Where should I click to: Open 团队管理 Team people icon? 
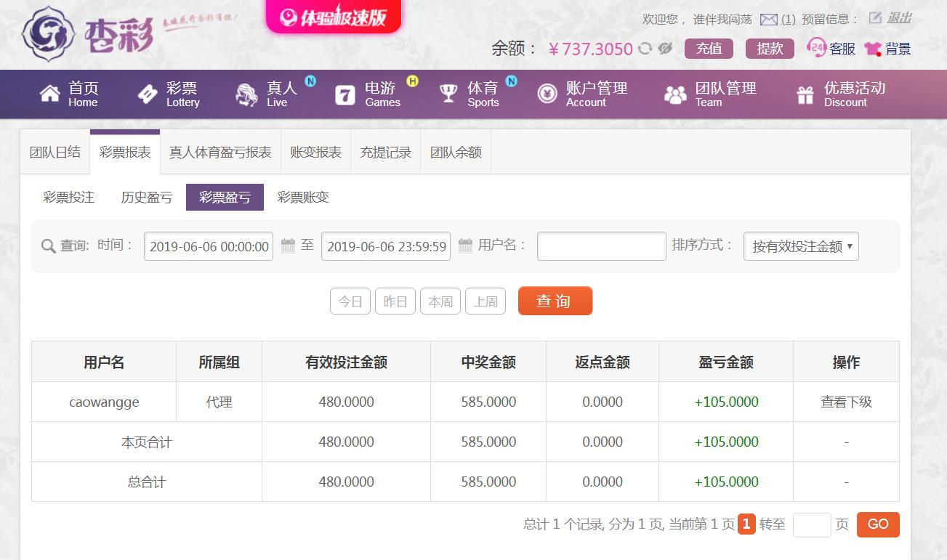[675, 94]
